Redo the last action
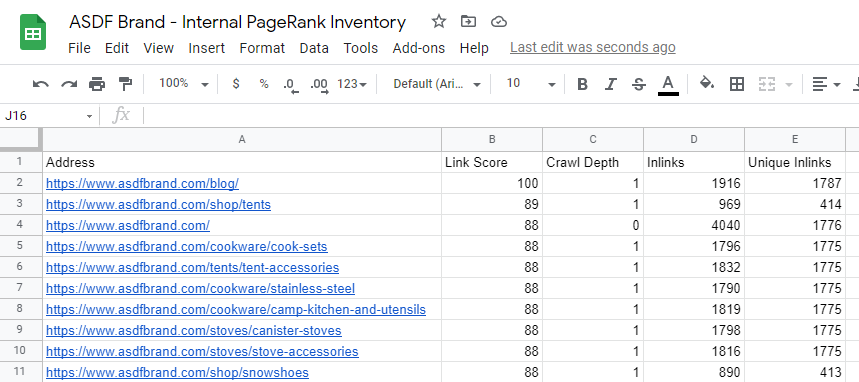 (69, 84)
